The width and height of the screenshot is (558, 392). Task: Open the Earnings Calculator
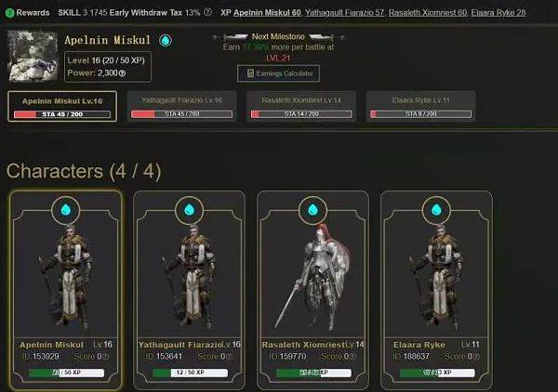(278, 73)
